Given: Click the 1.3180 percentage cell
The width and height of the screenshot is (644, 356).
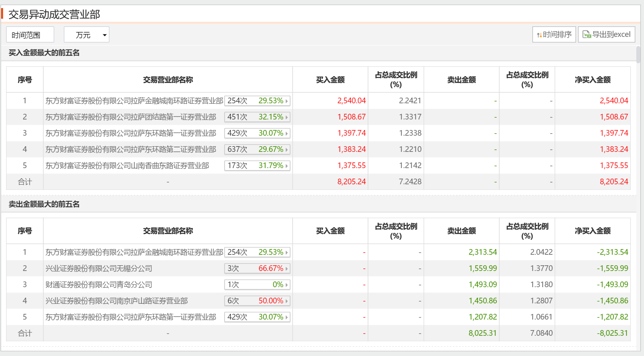Looking at the screenshot, I should 541,285.
